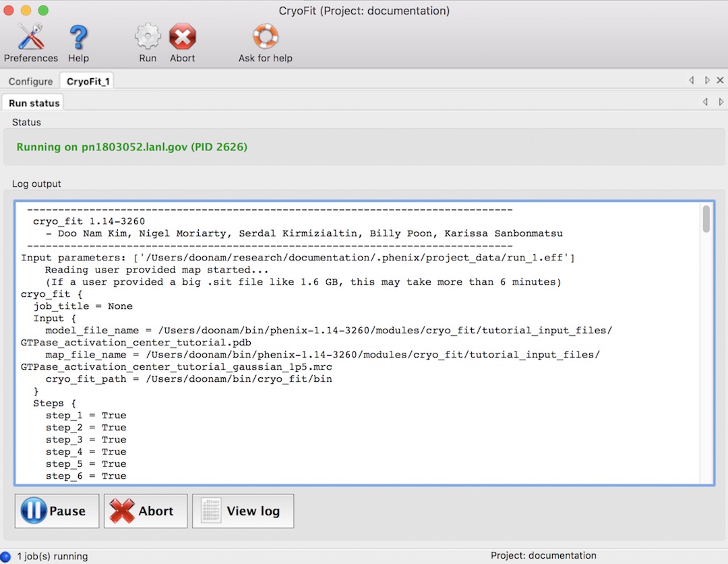The image size is (728, 564).
Task: Pause the running CryoFit job
Action: [57, 511]
